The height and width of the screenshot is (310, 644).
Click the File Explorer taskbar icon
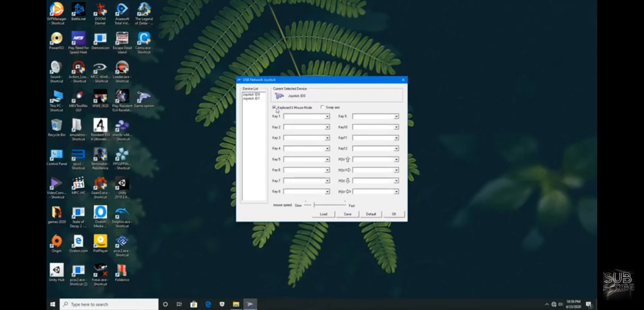(x=236, y=304)
